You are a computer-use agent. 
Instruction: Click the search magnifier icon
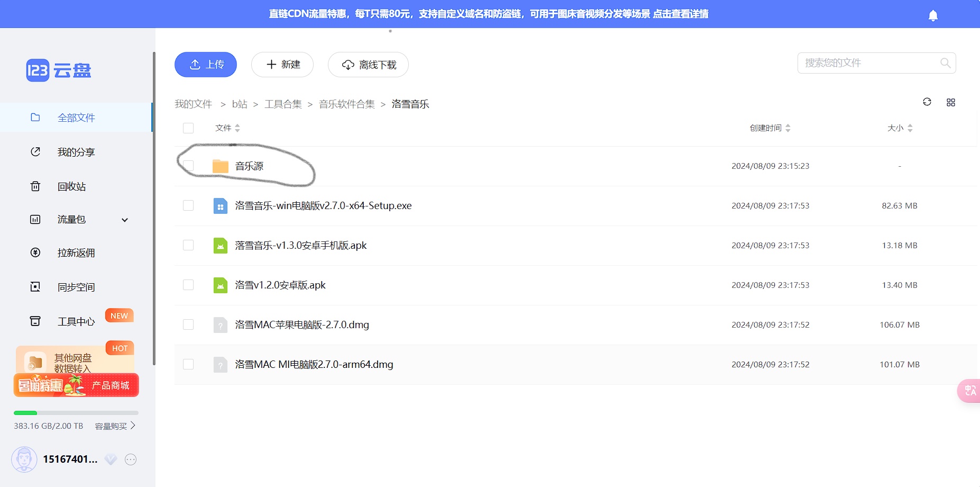tap(945, 63)
